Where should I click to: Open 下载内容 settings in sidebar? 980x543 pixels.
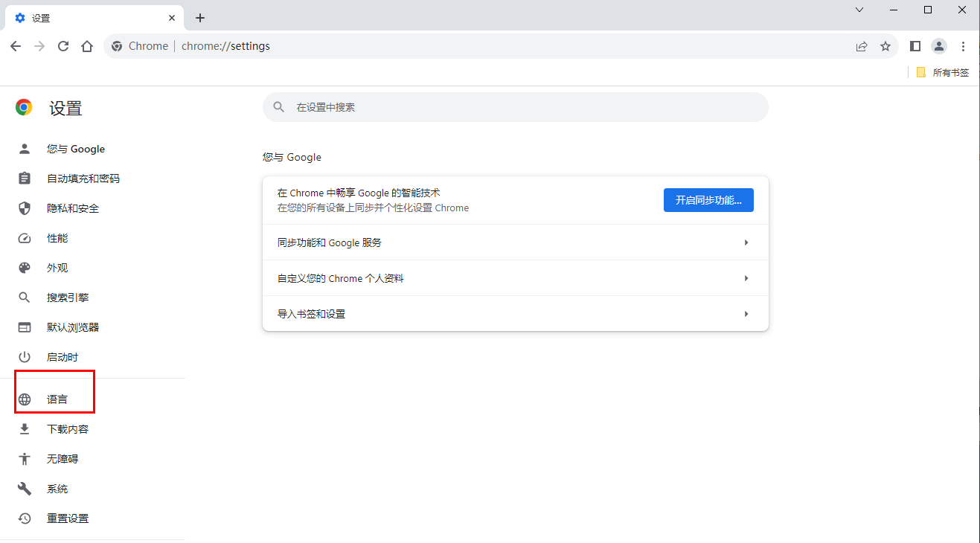click(68, 429)
